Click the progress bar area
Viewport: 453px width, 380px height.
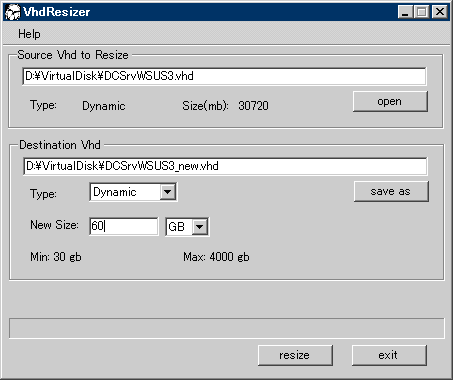point(227,328)
